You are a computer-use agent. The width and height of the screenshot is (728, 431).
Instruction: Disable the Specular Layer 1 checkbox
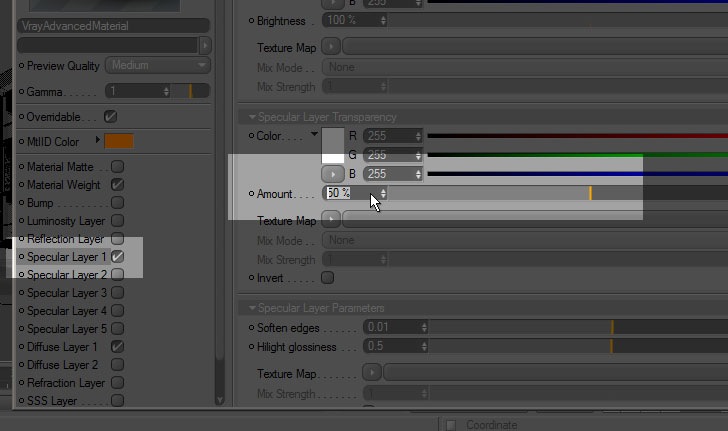(117, 256)
